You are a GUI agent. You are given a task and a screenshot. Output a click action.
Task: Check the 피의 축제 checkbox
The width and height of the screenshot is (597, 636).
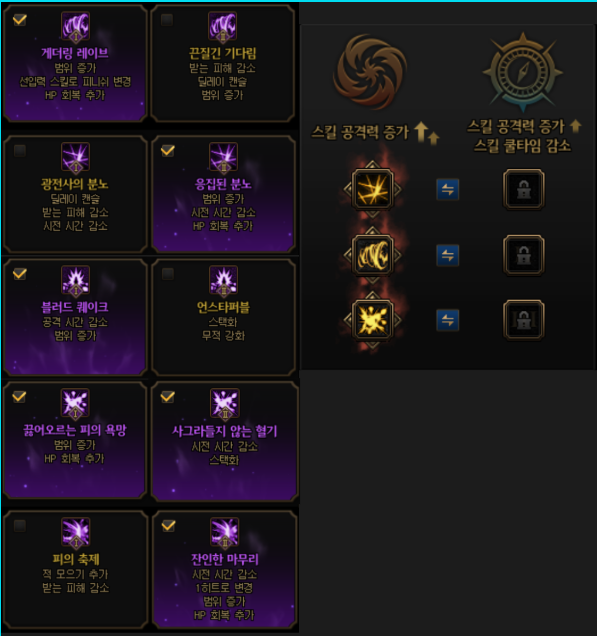tap(19, 526)
